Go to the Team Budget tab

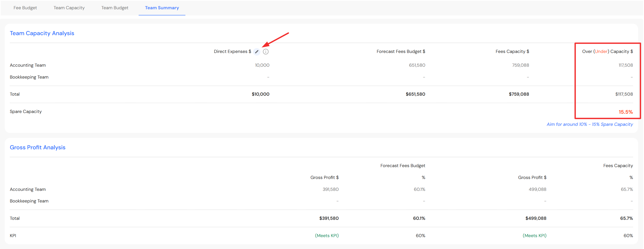coord(115,8)
